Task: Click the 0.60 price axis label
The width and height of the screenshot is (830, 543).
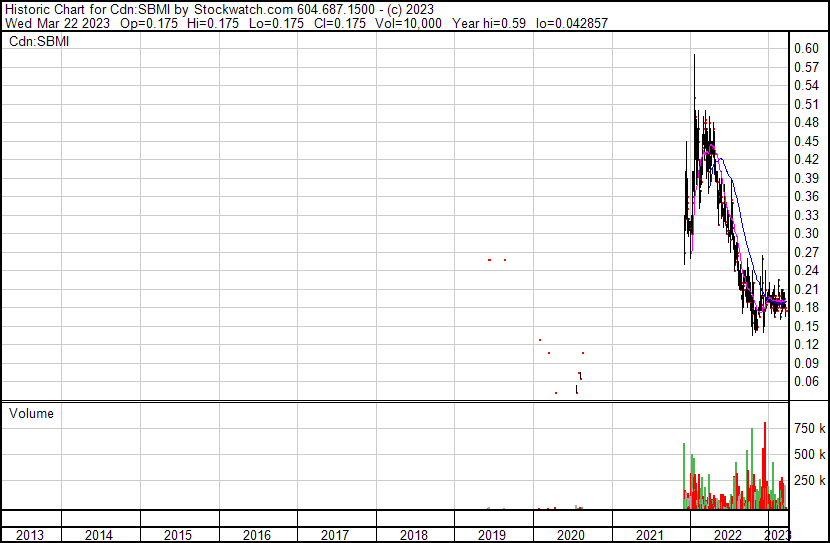Action: 806,48
